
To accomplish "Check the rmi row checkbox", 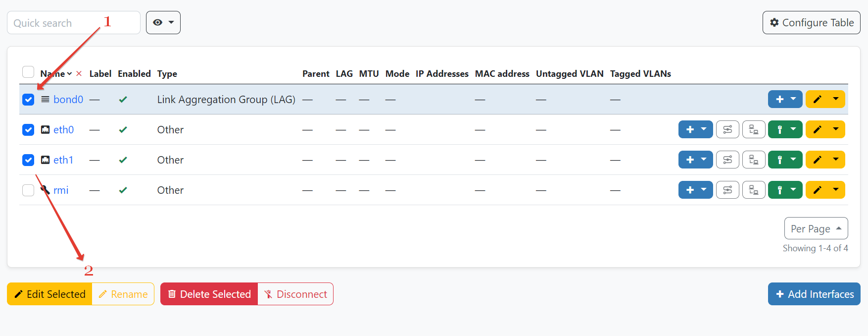I will tap(28, 190).
